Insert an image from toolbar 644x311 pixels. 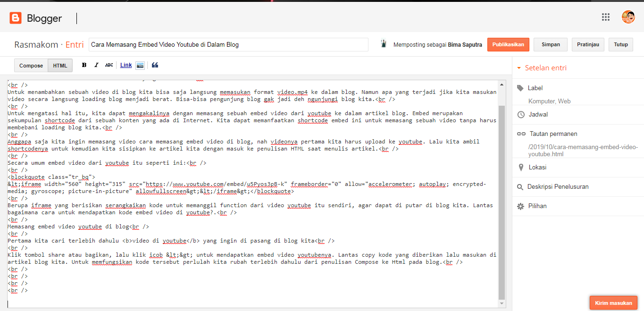[140, 65]
